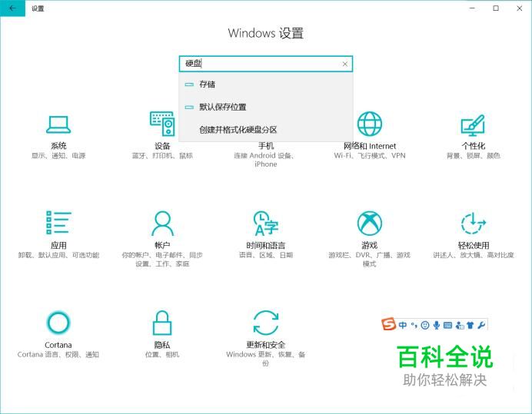Open the IME wrench toolbox icon

click(481, 325)
